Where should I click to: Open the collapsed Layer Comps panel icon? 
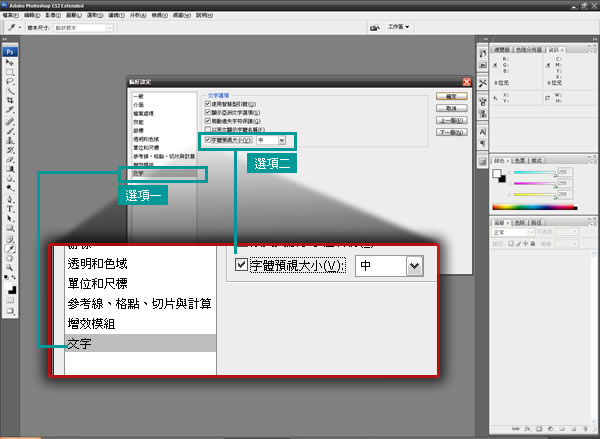click(x=483, y=162)
